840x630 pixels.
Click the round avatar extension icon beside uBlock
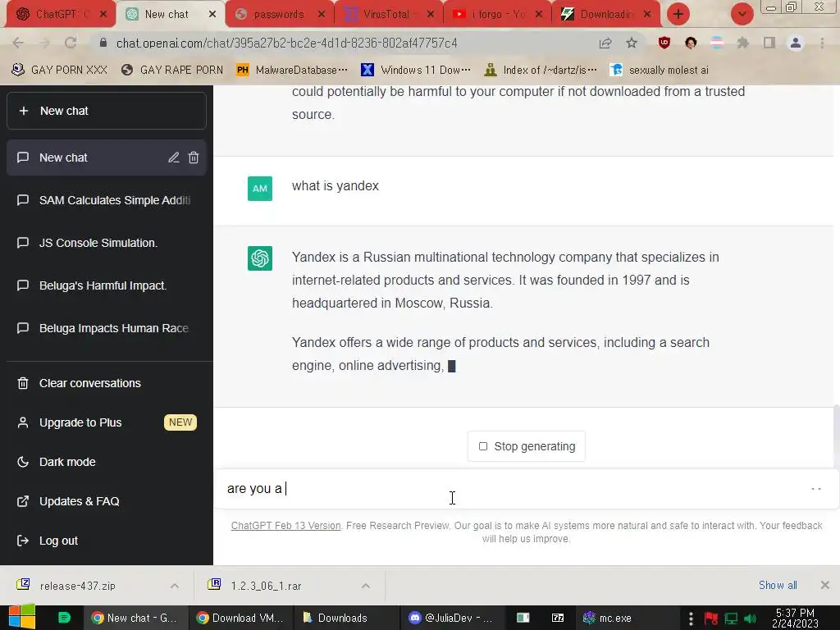[x=691, y=43]
